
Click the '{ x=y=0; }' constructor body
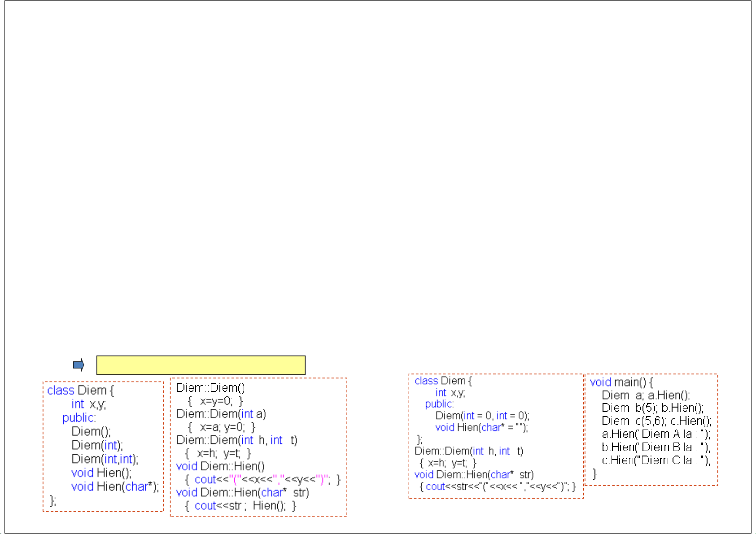[215, 401]
